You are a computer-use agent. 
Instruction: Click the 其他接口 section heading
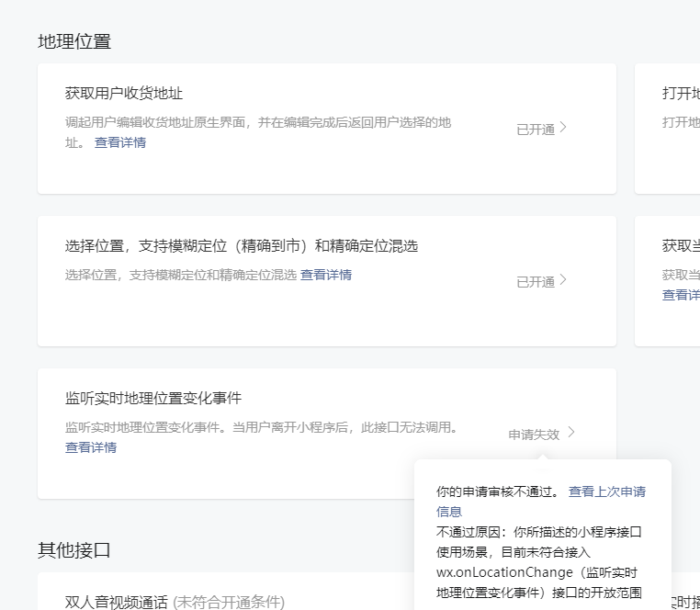(74, 550)
